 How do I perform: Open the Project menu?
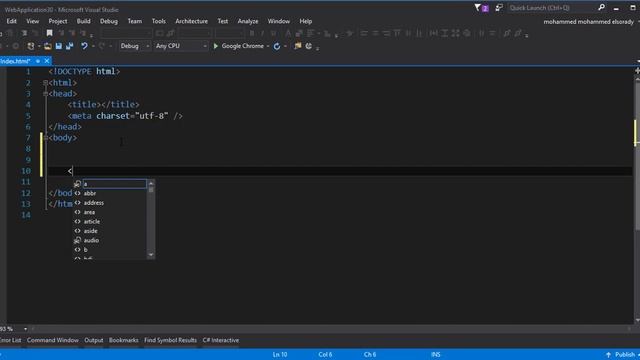point(58,21)
